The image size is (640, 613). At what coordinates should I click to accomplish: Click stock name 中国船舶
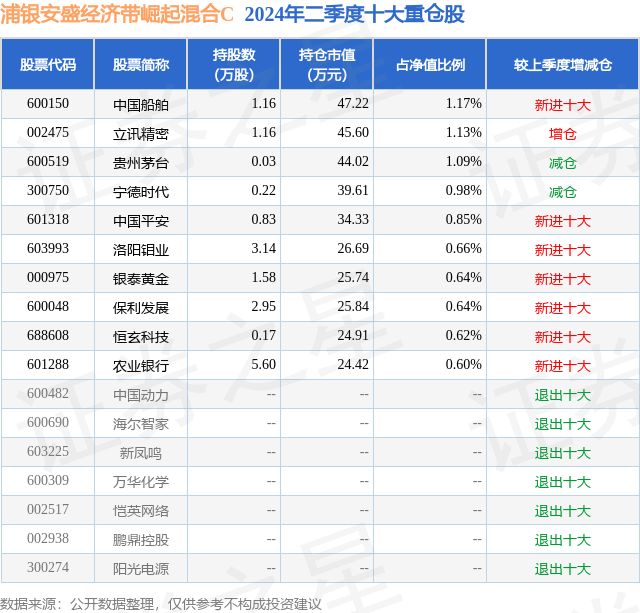[x=141, y=105]
